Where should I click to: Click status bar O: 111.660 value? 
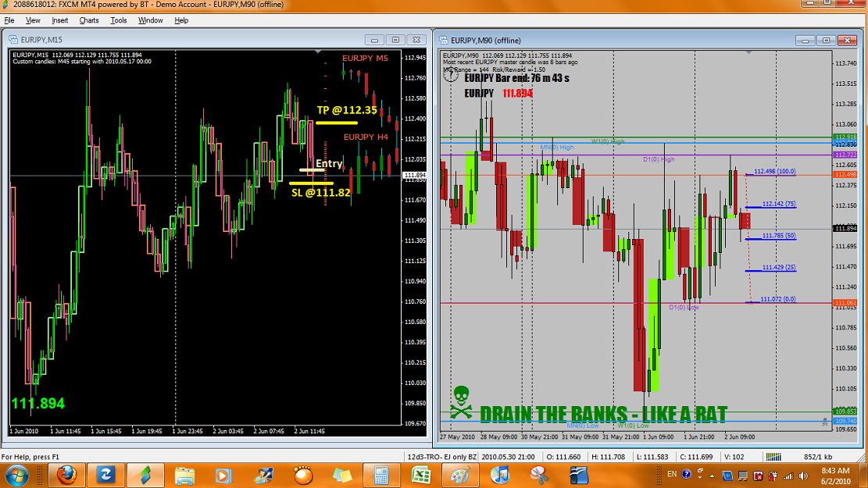563,457
